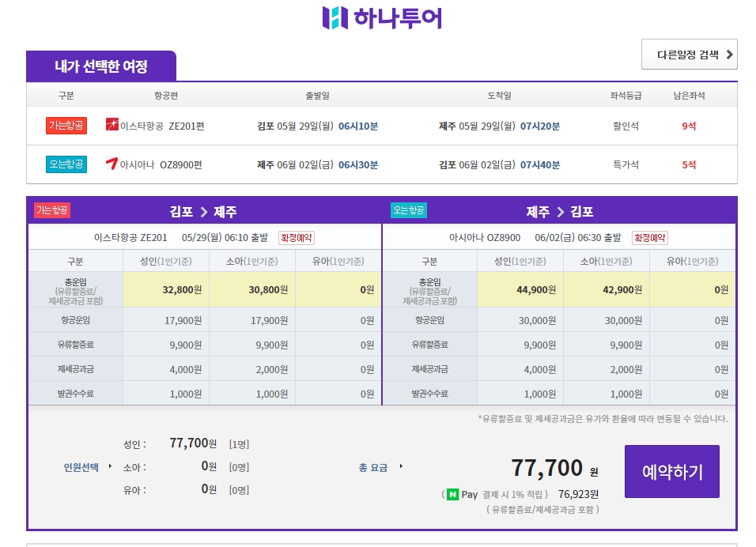Click child passenger count next to 소아
756x547 pixels.
tap(239, 467)
